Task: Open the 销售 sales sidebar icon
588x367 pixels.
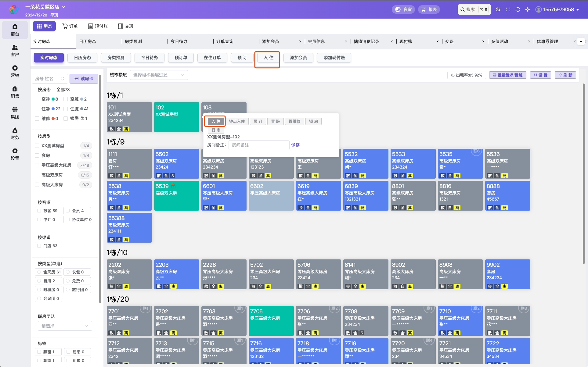Action: pos(15,92)
